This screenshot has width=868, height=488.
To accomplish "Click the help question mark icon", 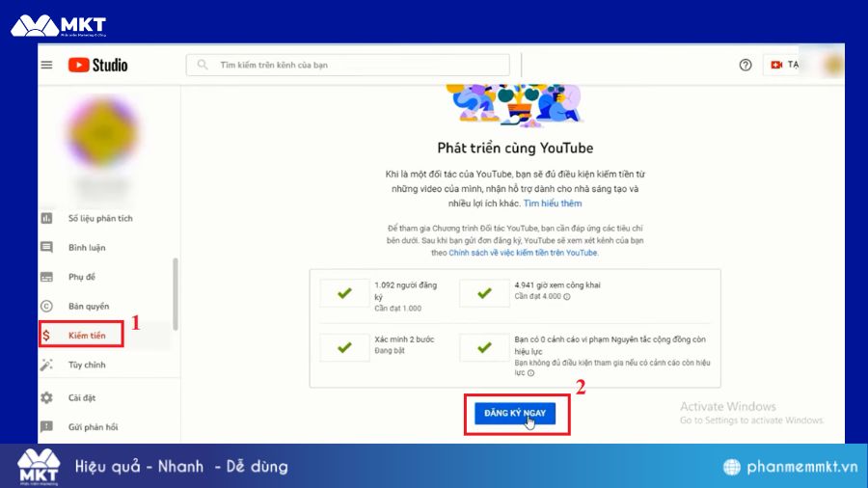I will (745, 65).
